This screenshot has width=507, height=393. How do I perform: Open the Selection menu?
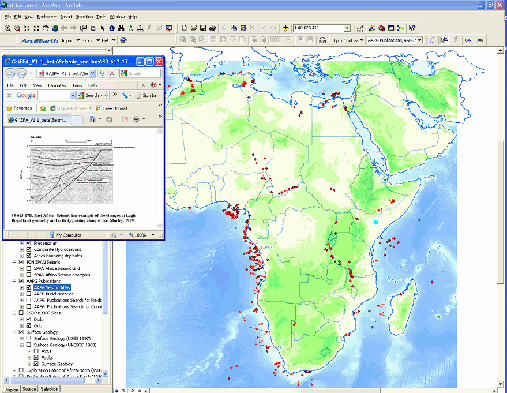[x=84, y=17]
